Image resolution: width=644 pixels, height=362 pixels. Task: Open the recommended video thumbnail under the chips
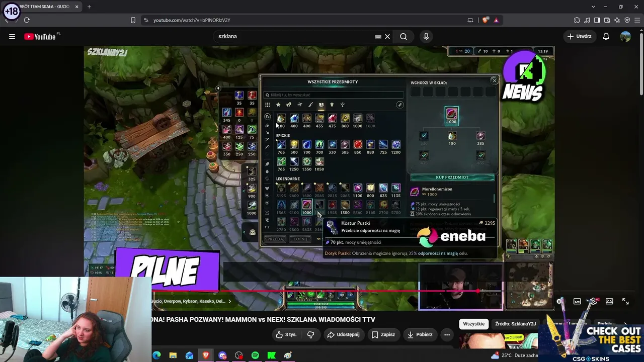click(498, 340)
